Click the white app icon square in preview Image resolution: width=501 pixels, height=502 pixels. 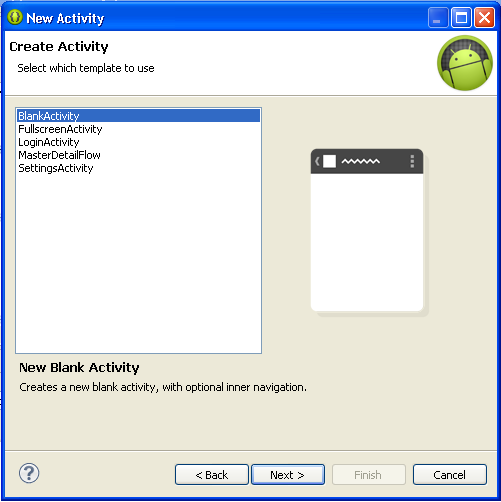point(329,162)
